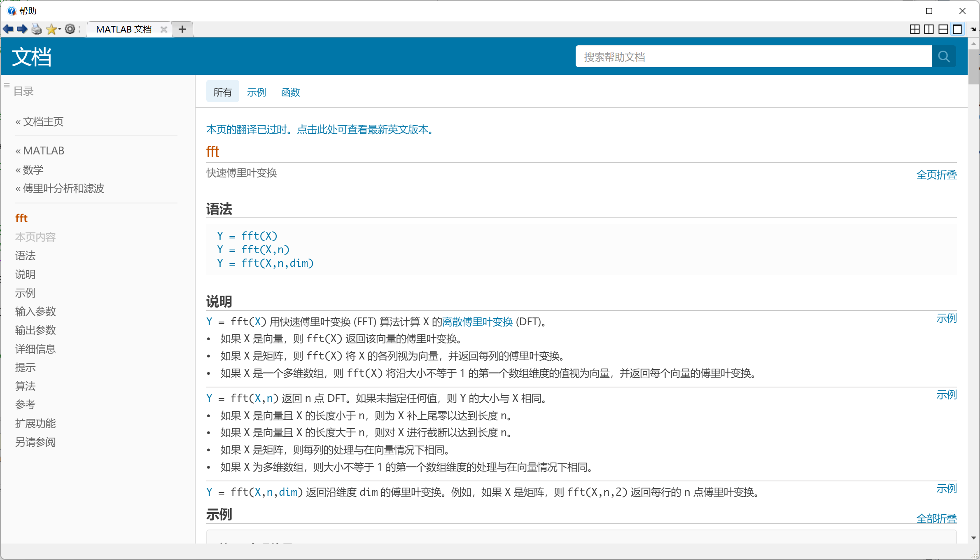Select the single document layout

[x=958, y=29]
